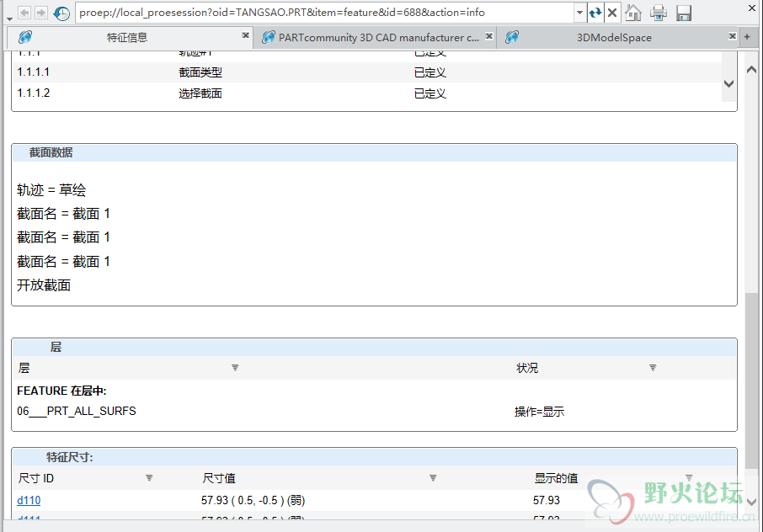Open the filter for the 尺寸值 column
The height and width of the screenshot is (532, 763).
pyautogui.click(x=433, y=478)
